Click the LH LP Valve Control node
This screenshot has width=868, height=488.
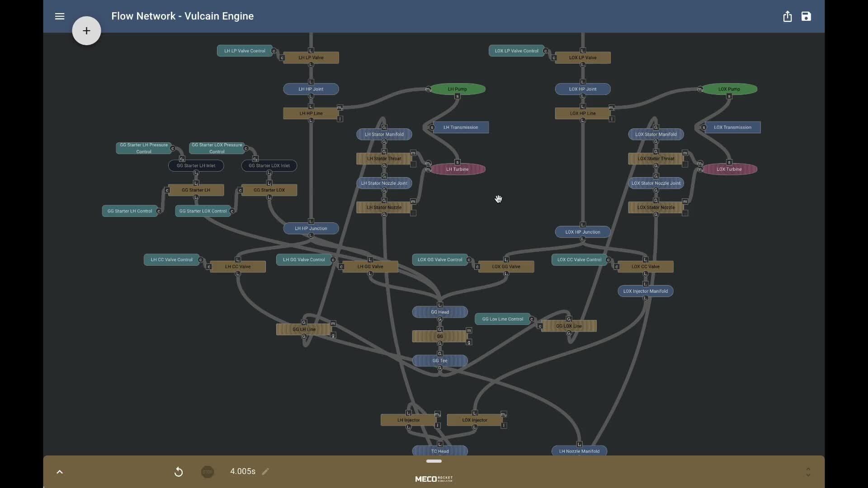(x=245, y=51)
